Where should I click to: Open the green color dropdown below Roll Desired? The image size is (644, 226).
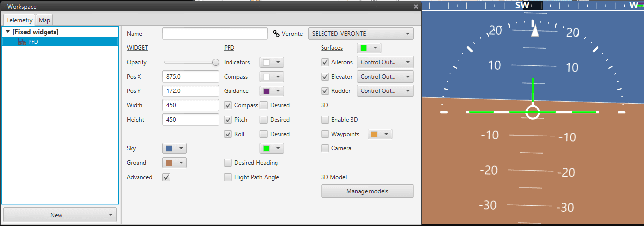272,148
